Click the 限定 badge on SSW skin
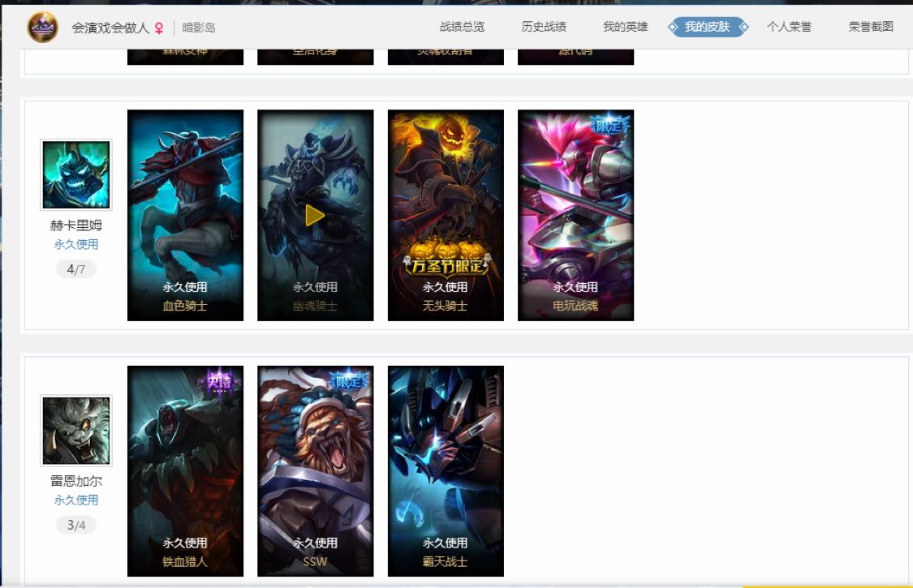 tap(349, 381)
